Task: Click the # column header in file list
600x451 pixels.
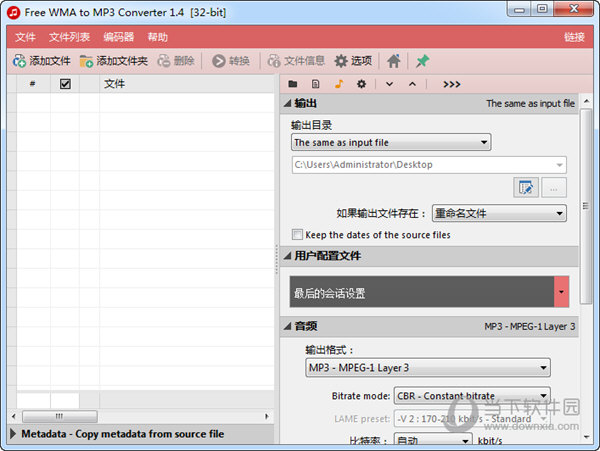Action: [x=33, y=84]
